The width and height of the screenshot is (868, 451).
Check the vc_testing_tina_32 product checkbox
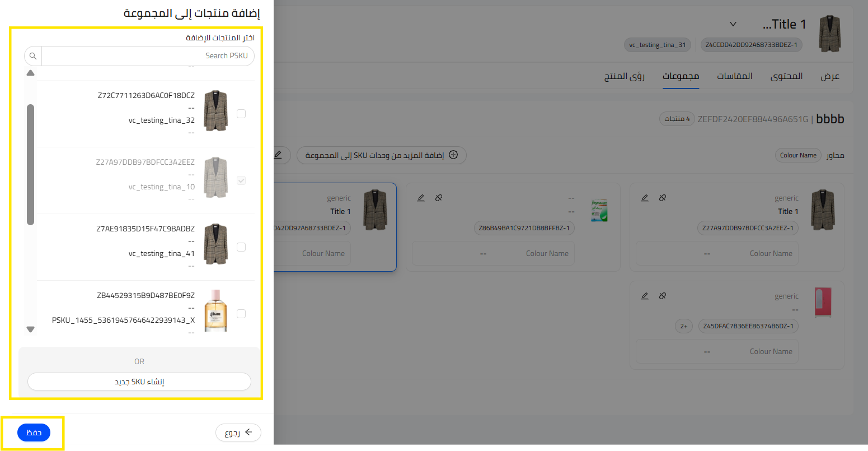tap(241, 114)
